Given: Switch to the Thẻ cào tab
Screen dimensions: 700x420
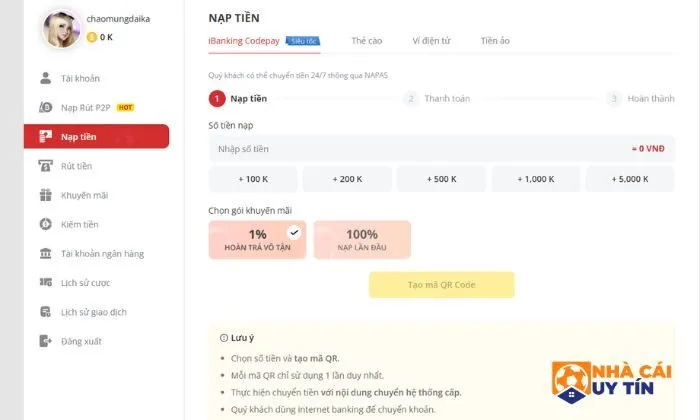Looking at the screenshot, I should (367, 41).
